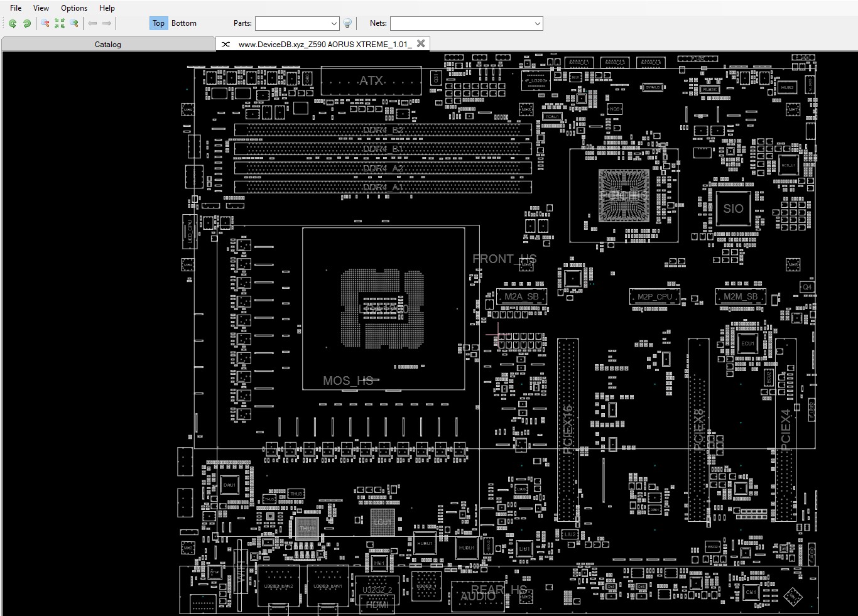
Task: Select the SIO chip on the board
Action: click(733, 209)
